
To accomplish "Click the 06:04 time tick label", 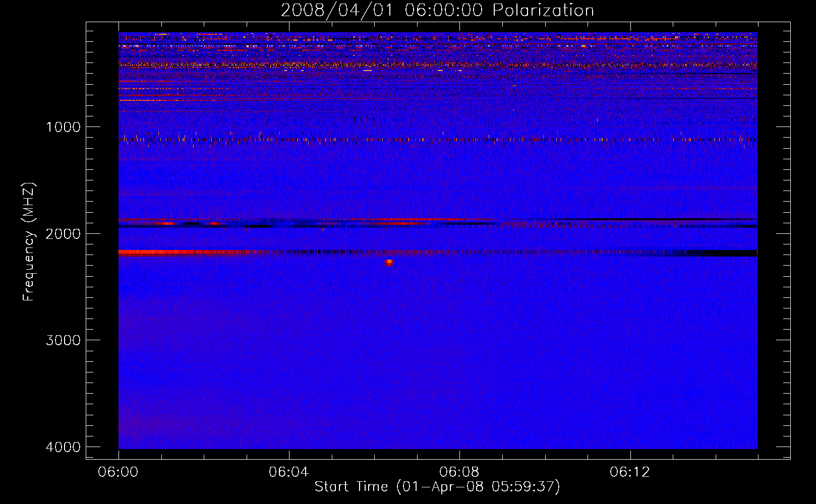I will (288, 472).
